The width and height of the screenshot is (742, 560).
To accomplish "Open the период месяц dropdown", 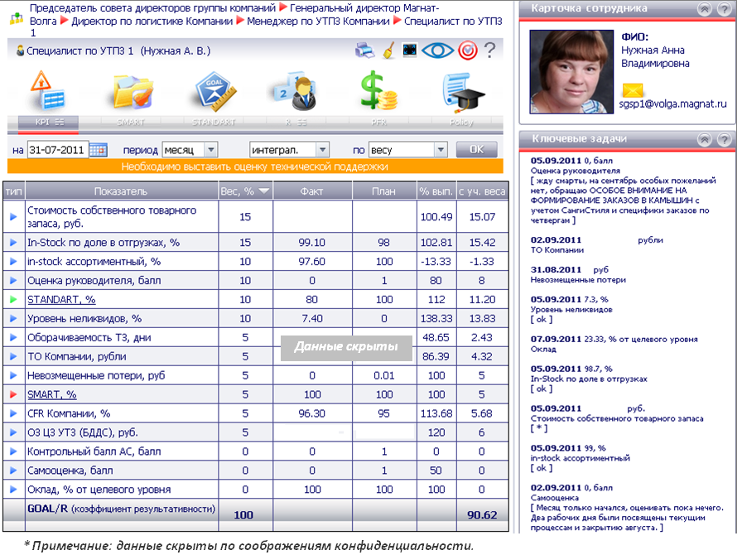I will [x=190, y=150].
